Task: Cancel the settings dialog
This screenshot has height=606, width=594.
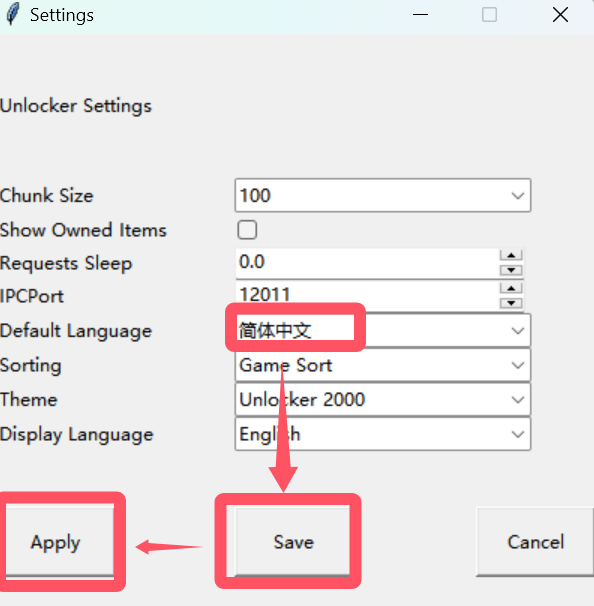Action: 535,541
